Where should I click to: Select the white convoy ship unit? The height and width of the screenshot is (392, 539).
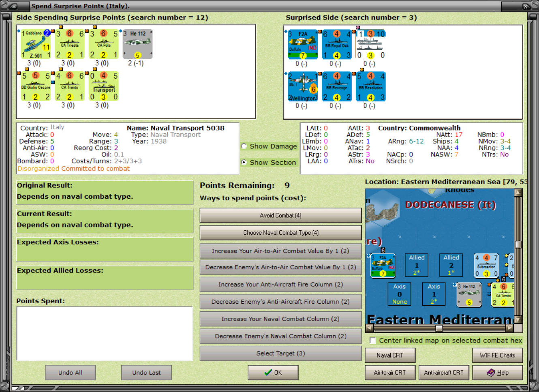pyautogui.click(x=371, y=44)
